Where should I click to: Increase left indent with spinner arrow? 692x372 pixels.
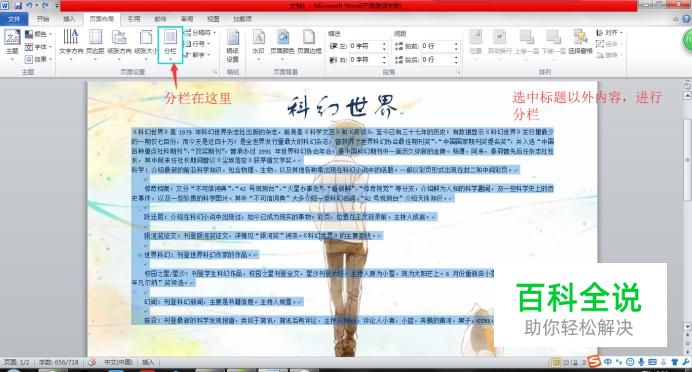[384, 44]
